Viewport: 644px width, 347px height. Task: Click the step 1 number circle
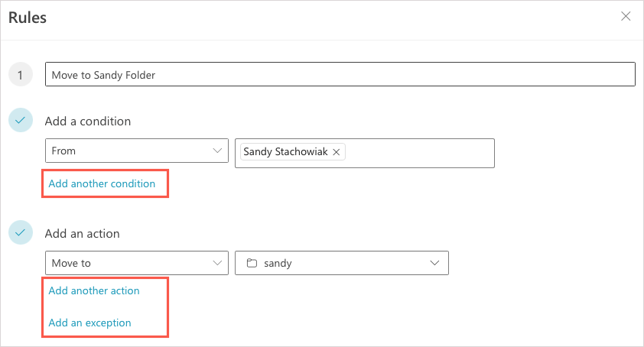pyautogui.click(x=20, y=75)
